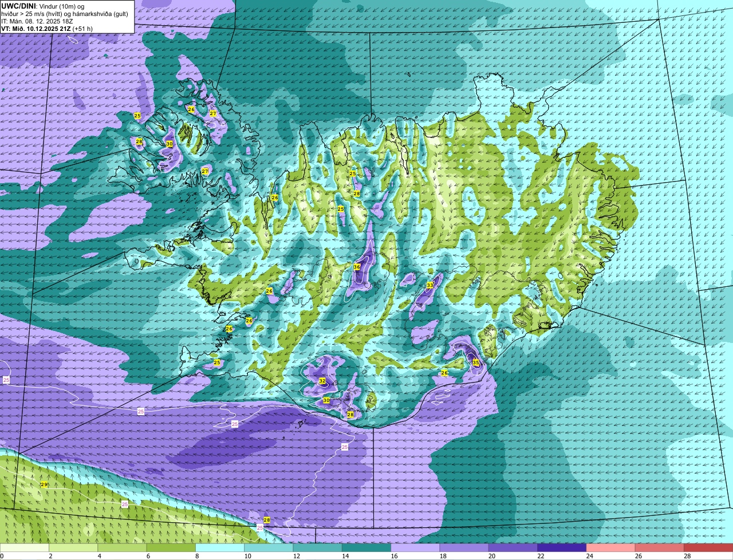Click the legend scale tick label 12

(297, 555)
